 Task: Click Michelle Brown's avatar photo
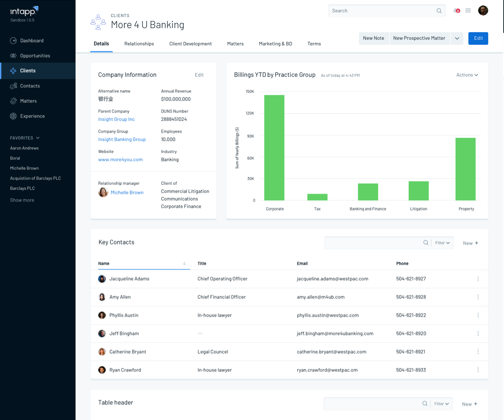pos(103,192)
